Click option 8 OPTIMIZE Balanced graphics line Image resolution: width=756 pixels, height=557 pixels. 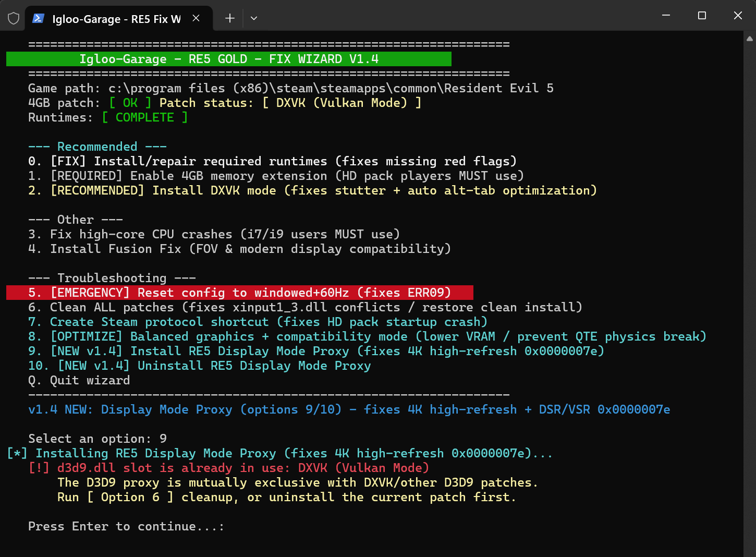click(367, 336)
